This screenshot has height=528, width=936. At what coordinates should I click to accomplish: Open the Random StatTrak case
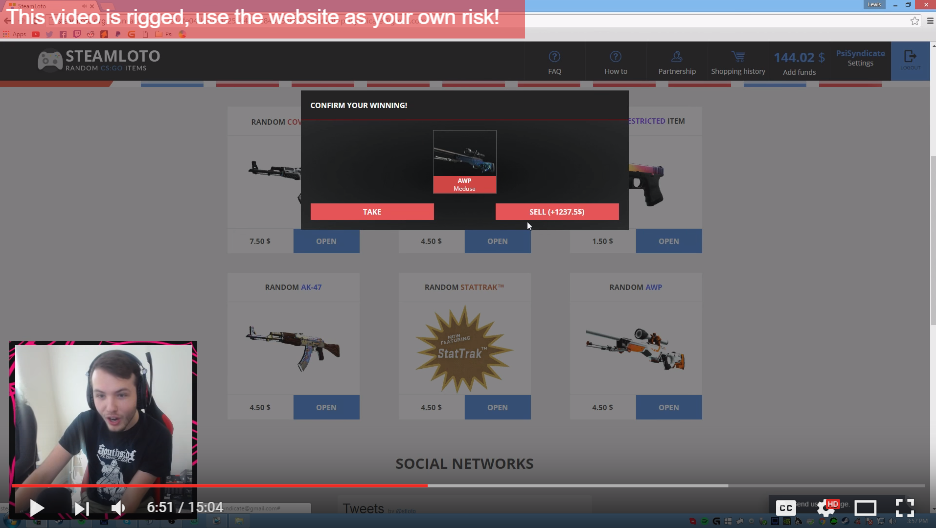pos(497,407)
